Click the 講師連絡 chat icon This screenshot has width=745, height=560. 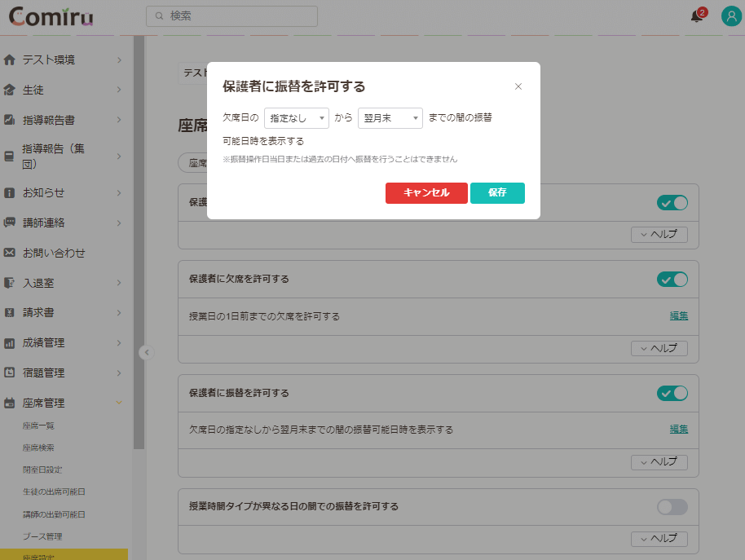(9, 223)
